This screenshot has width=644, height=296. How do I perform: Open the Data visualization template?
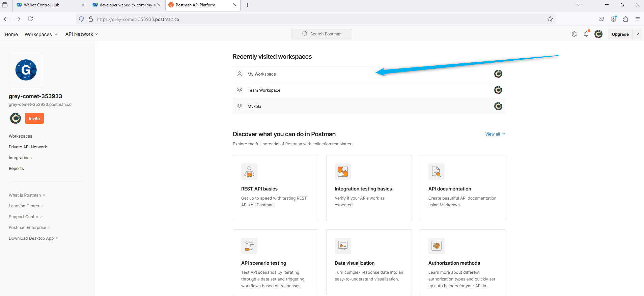click(369, 262)
